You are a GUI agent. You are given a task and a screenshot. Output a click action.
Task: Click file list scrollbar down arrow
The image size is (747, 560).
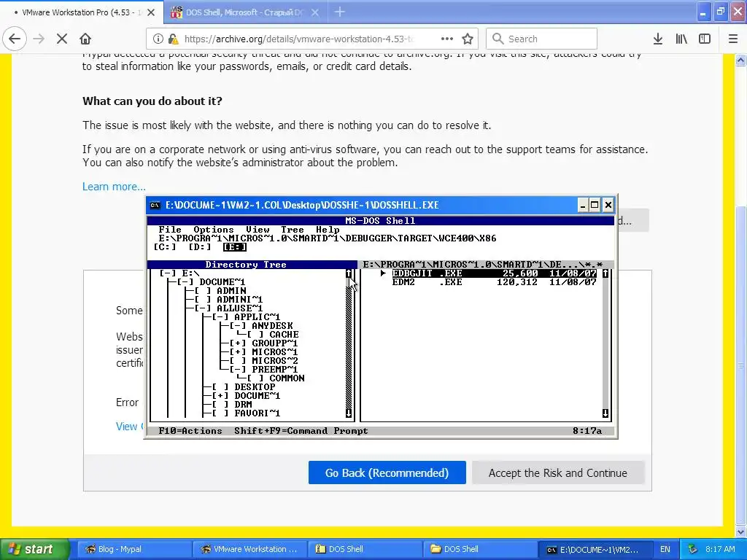pos(605,413)
